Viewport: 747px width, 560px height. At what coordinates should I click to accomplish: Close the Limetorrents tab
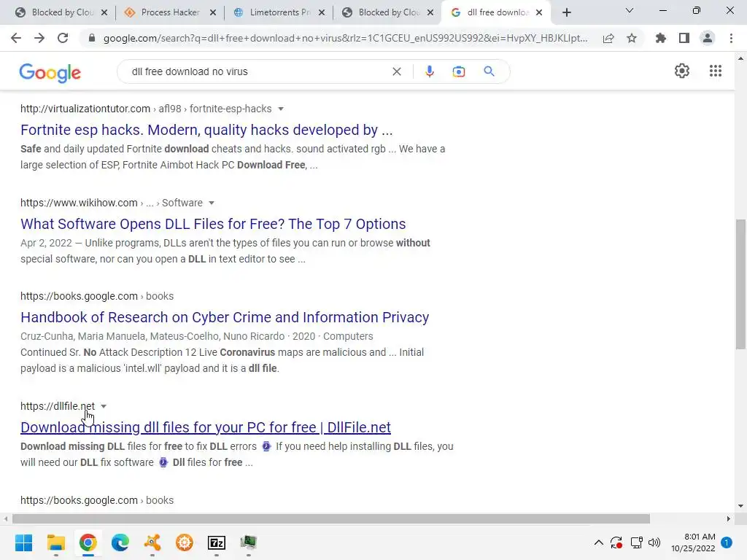pyautogui.click(x=322, y=12)
